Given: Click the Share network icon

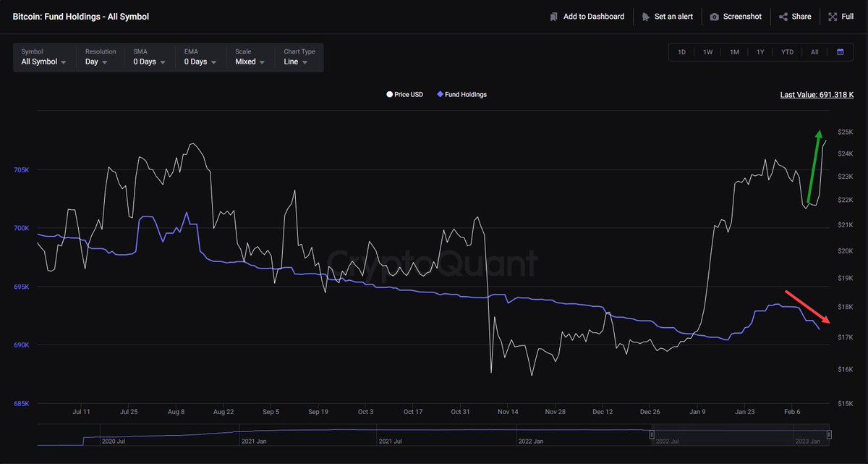Looking at the screenshot, I should coord(783,17).
